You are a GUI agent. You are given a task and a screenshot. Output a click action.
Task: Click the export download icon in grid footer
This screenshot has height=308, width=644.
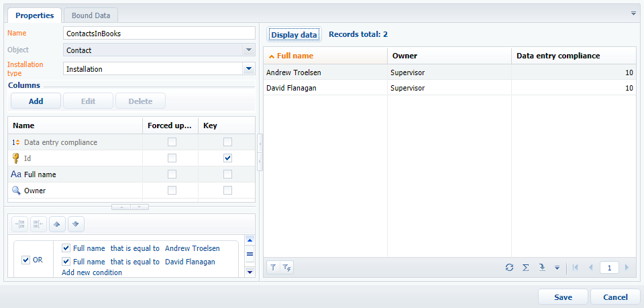tap(541, 268)
